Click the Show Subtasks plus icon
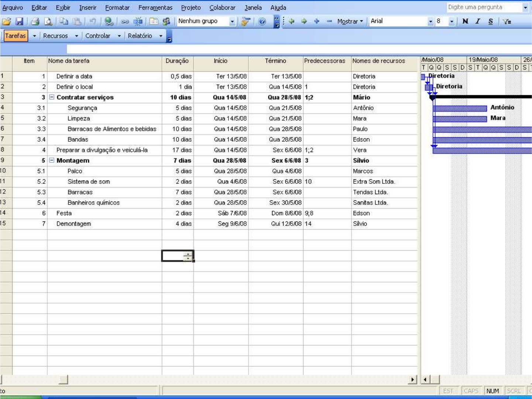 point(316,21)
